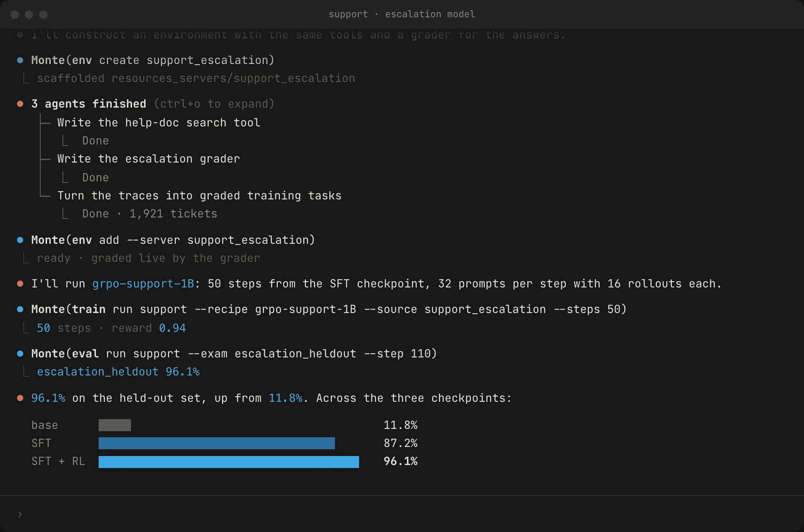Click 'Done · 1,921 tickets' result line
This screenshot has width=804, height=532.
150,214
